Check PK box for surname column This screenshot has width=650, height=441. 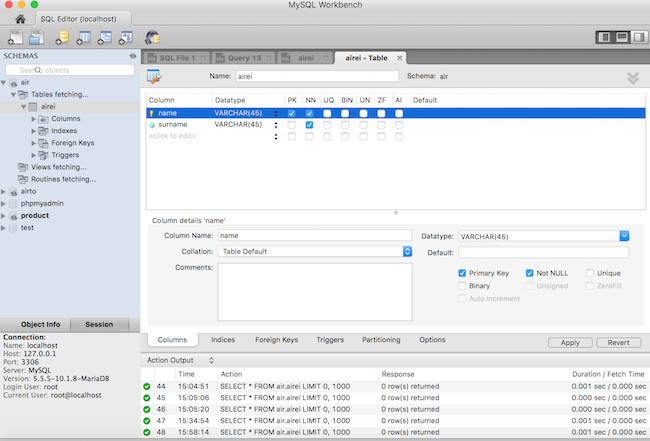[291, 125]
